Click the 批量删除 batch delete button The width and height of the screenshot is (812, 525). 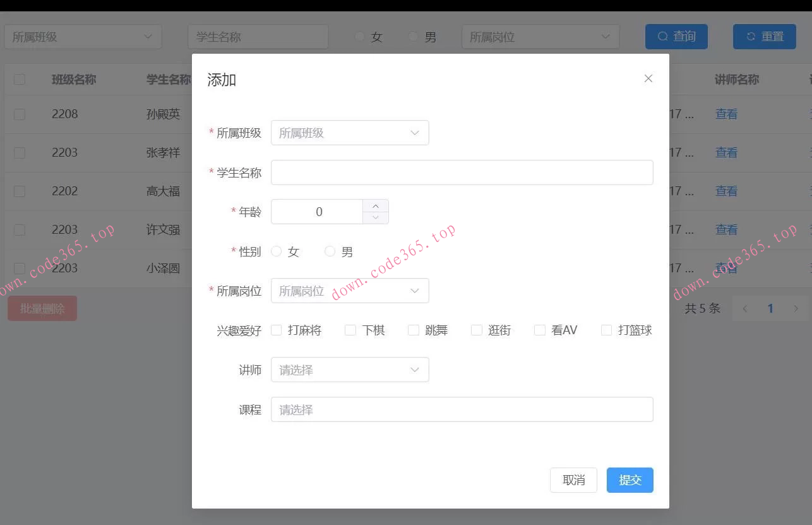click(x=42, y=308)
